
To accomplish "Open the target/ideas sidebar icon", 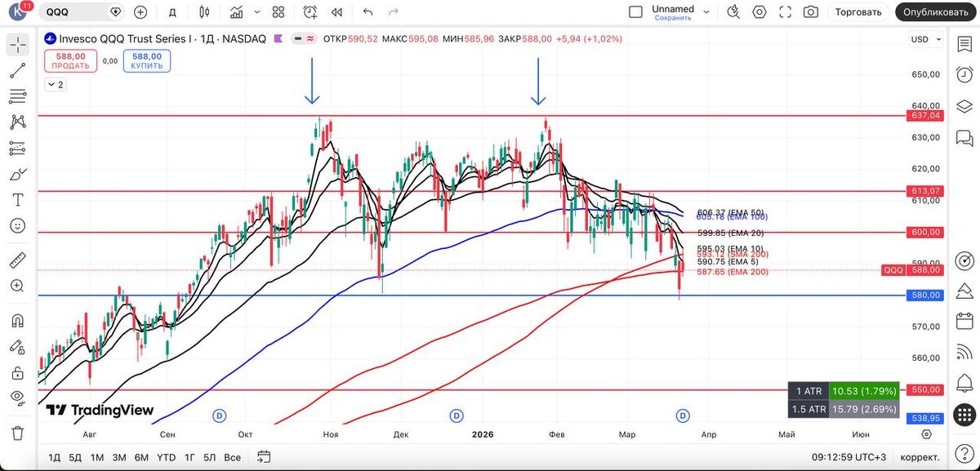I will tap(964, 260).
